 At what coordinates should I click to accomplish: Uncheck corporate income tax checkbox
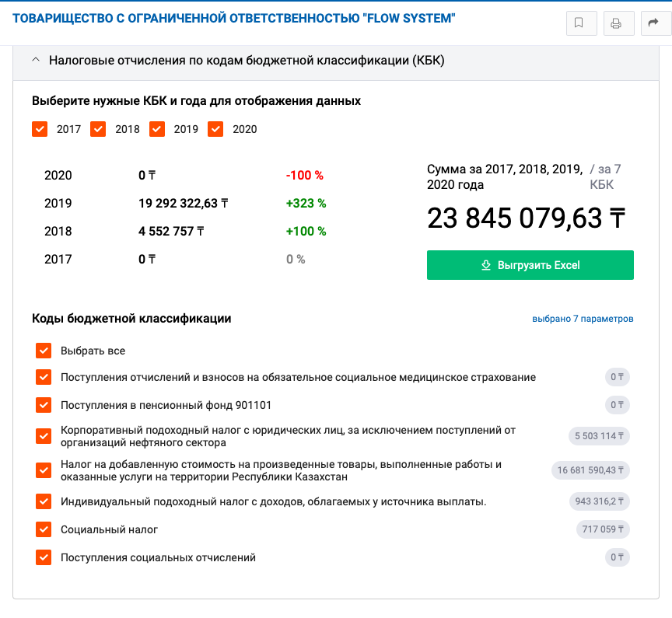click(44, 436)
